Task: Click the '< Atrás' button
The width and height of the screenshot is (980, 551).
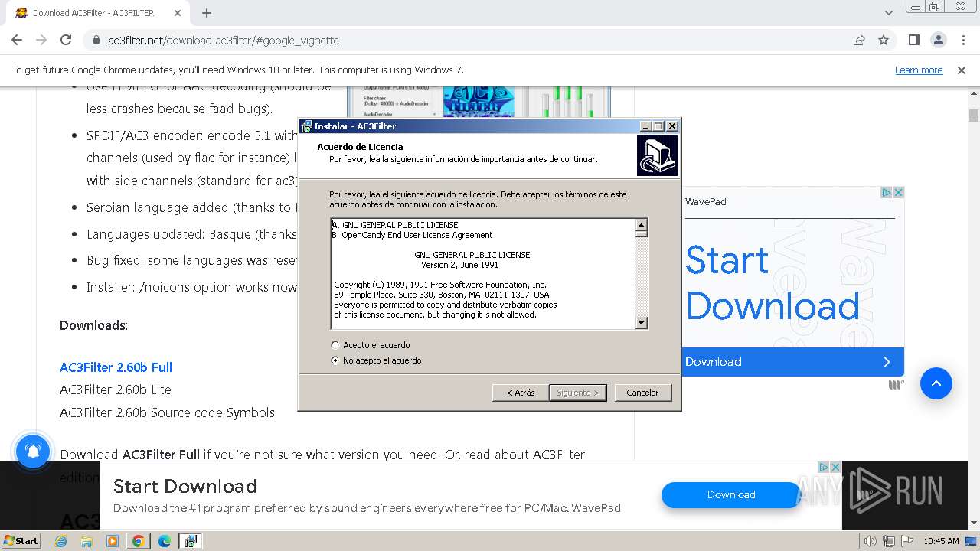Action: (521, 393)
